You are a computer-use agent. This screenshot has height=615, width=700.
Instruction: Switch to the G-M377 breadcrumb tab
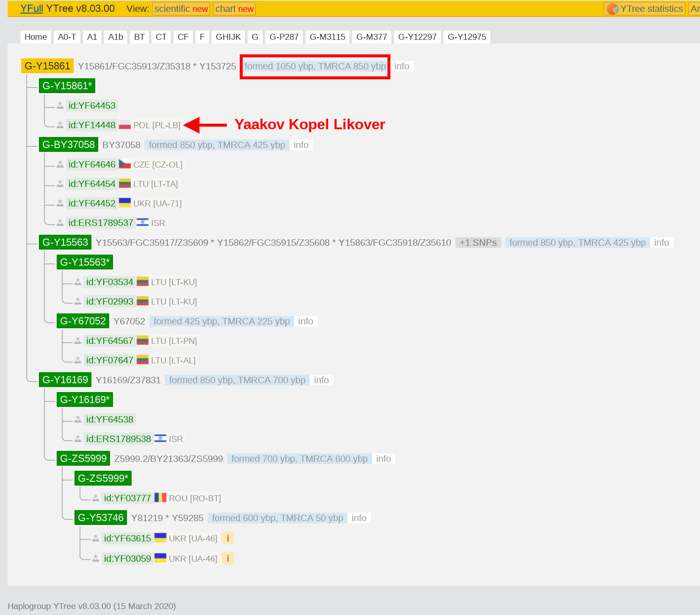pos(372,37)
